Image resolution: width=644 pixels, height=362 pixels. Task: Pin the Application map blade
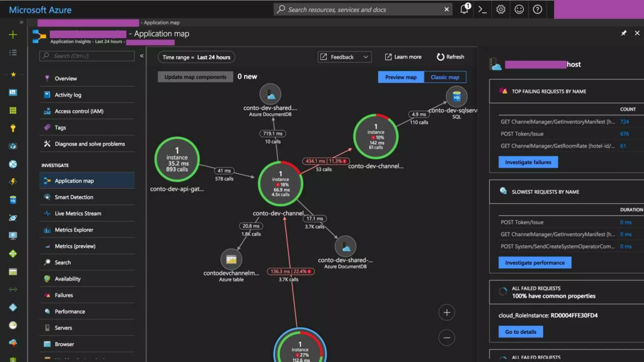[624, 33]
